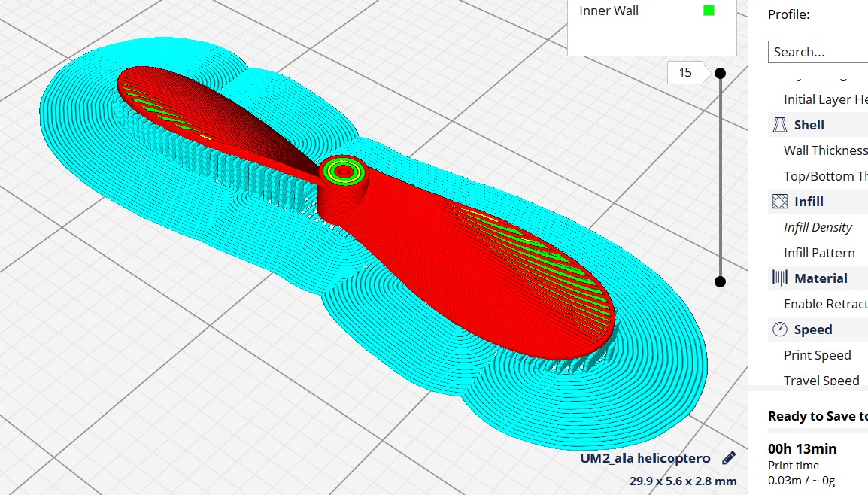Select the Wall Thickness setting

tap(825, 150)
